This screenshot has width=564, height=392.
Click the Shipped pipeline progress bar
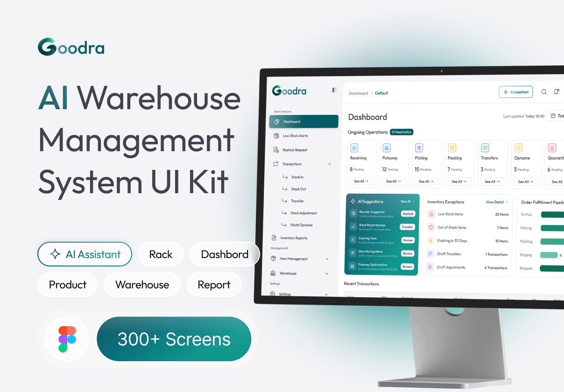(552, 268)
